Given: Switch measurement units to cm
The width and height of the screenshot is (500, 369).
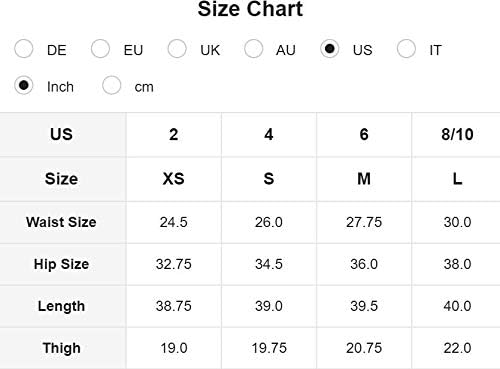Looking at the screenshot, I should tap(112, 85).
